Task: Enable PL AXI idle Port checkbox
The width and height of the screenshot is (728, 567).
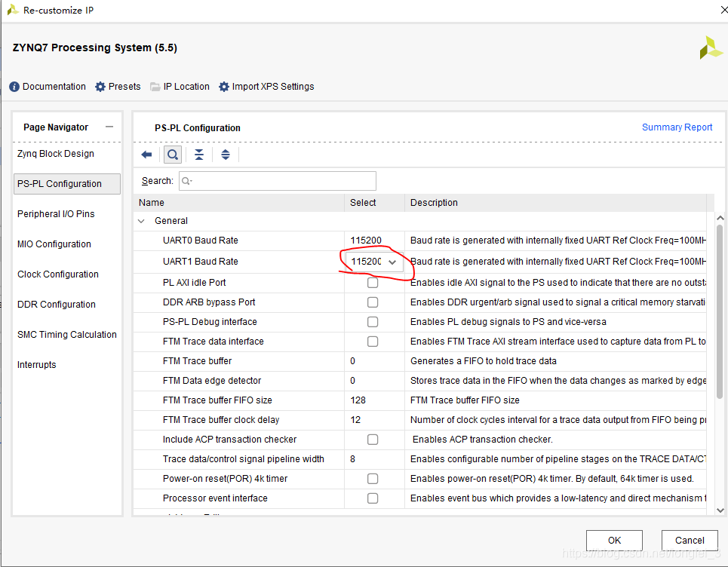Action: tap(373, 283)
